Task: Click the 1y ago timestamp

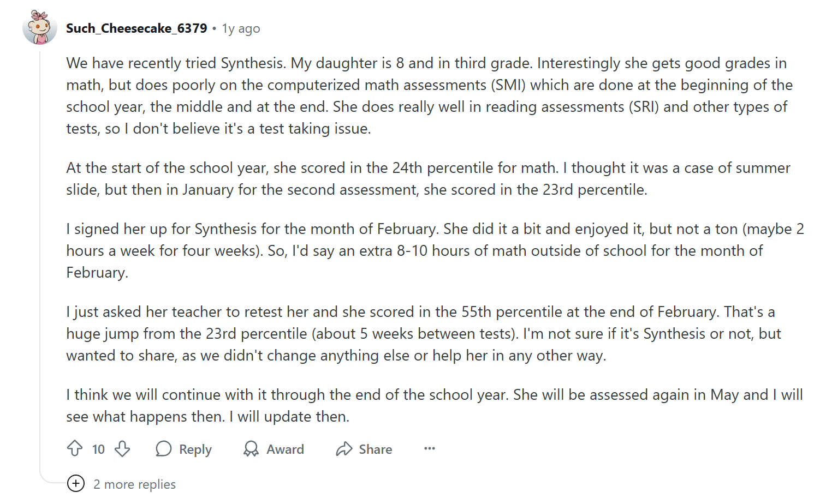Action: pyautogui.click(x=240, y=28)
